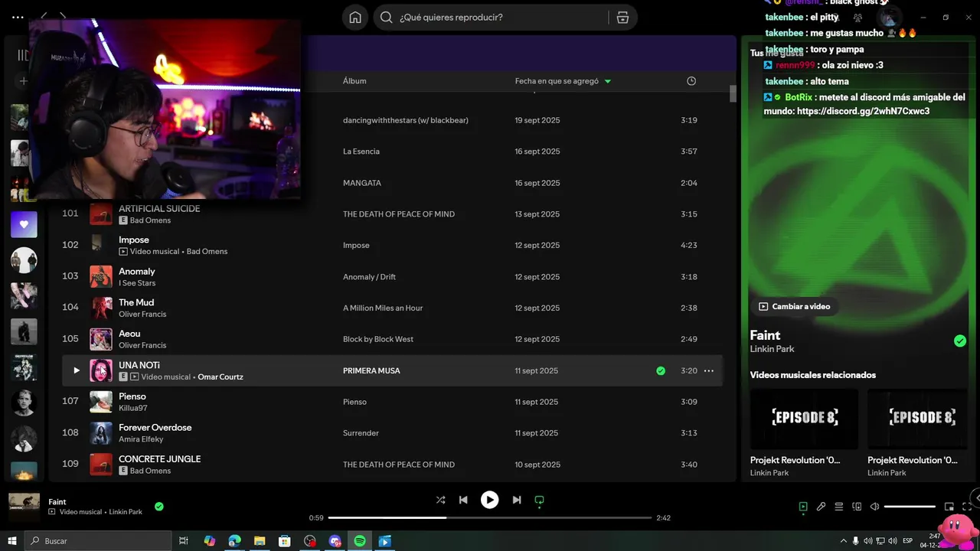Open Task View on the taskbar
The height and width of the screenshot is (551, 980).
pyautogui.click(x=184, y=541)
